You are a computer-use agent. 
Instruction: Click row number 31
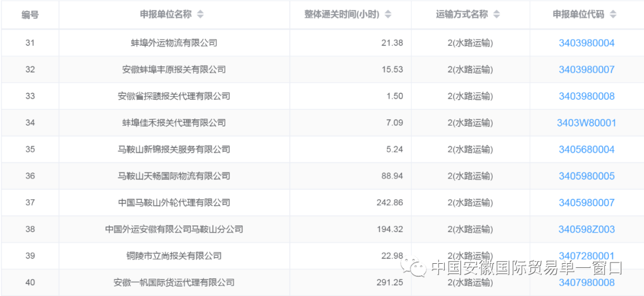pyautogui.click(x=30, y=43)
